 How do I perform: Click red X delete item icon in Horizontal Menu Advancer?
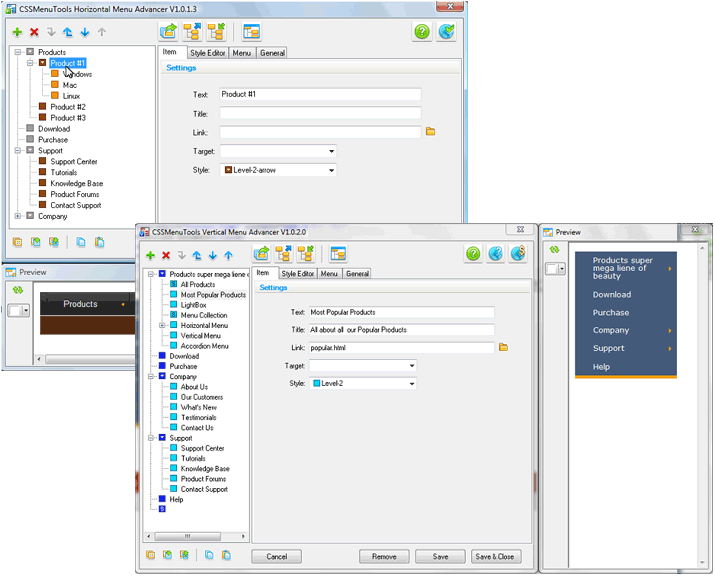tap(34, 32)
